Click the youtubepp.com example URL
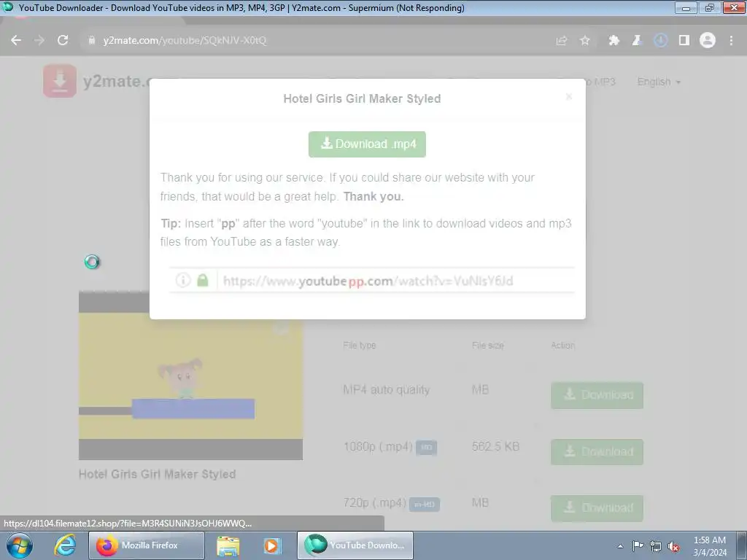This screenshot has height=560, width=747. tap(368, 281)
